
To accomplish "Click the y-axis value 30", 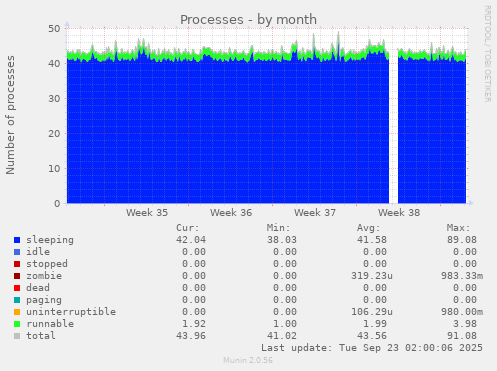I will 54,99.
